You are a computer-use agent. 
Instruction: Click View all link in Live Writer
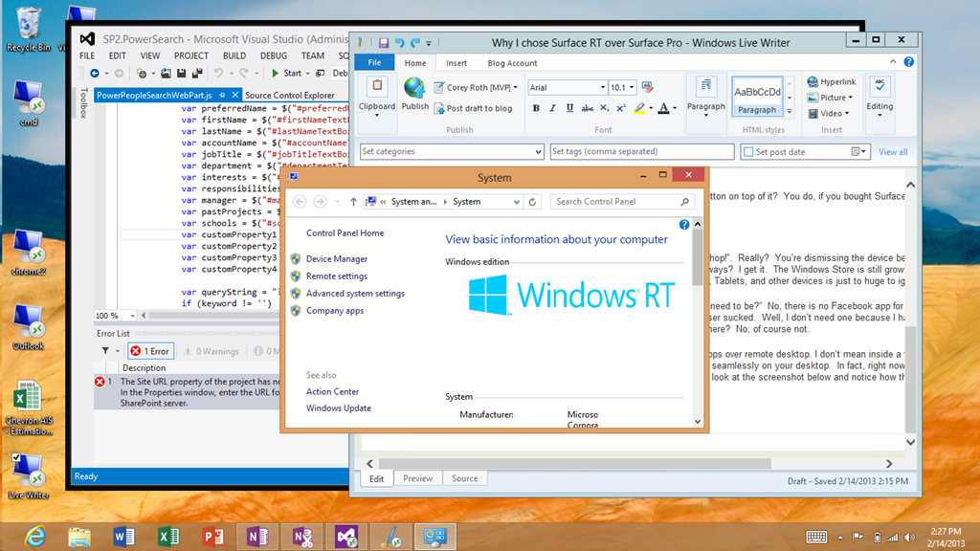pyautogui.click(x=893, y=152)
